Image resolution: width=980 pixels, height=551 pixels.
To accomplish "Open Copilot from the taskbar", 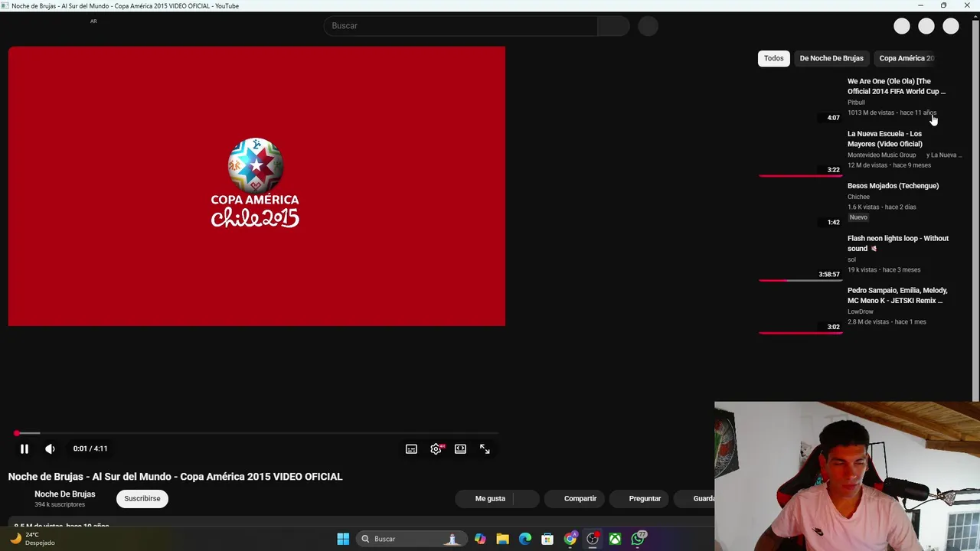I will point(480,539).
